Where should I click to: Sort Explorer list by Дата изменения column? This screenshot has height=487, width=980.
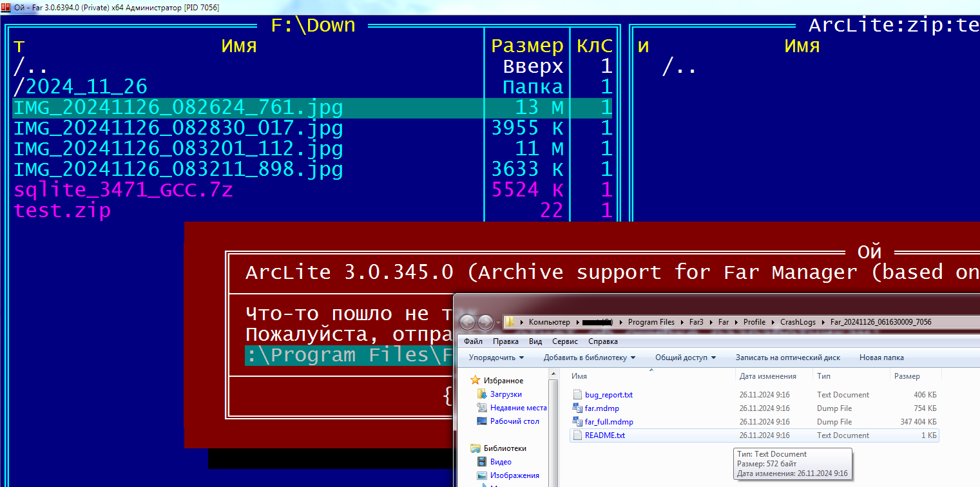[774, 376]
